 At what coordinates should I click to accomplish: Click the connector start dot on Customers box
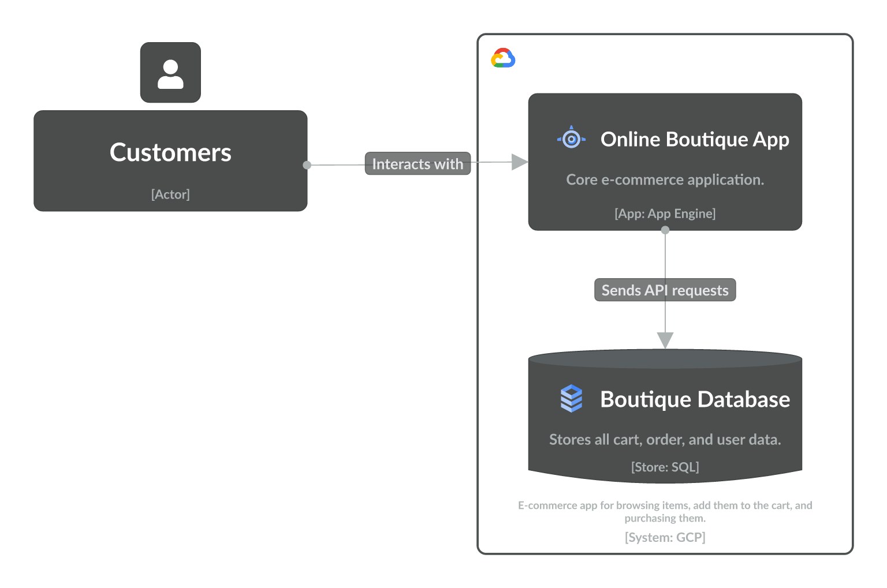(x=307, y=165)
